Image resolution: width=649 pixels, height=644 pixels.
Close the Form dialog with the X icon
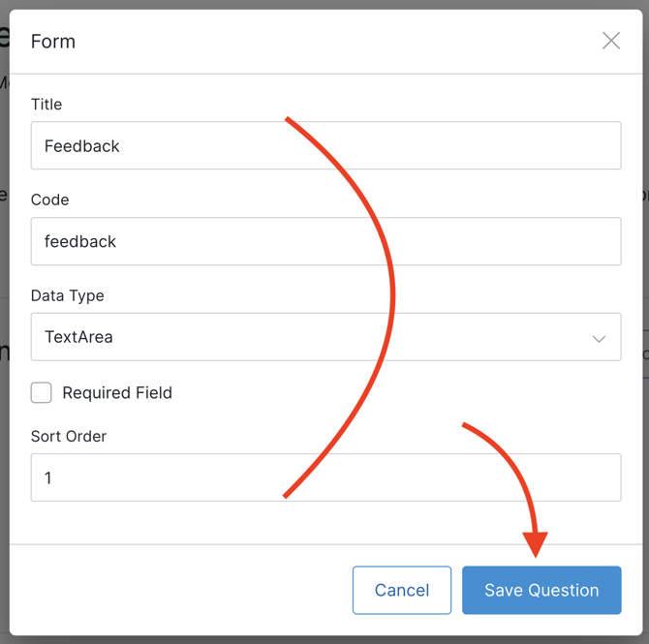(x=611, y=41)
